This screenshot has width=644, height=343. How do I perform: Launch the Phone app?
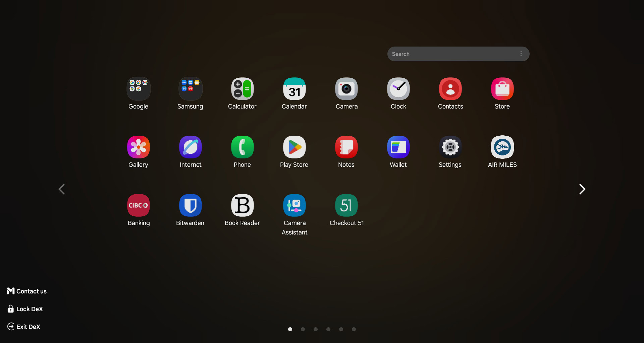click(x=243, y=147)
